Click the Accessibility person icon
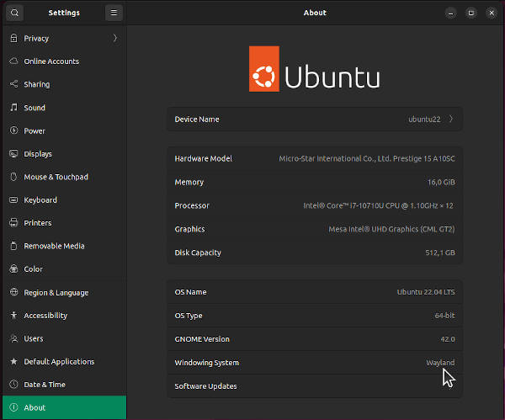 pyautogui.click(x=13, y=315)
